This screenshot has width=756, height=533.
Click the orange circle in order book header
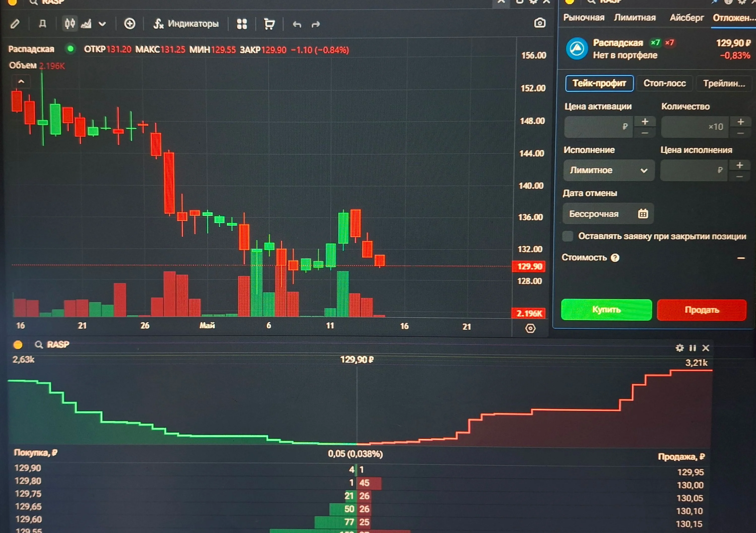[18, 345]
